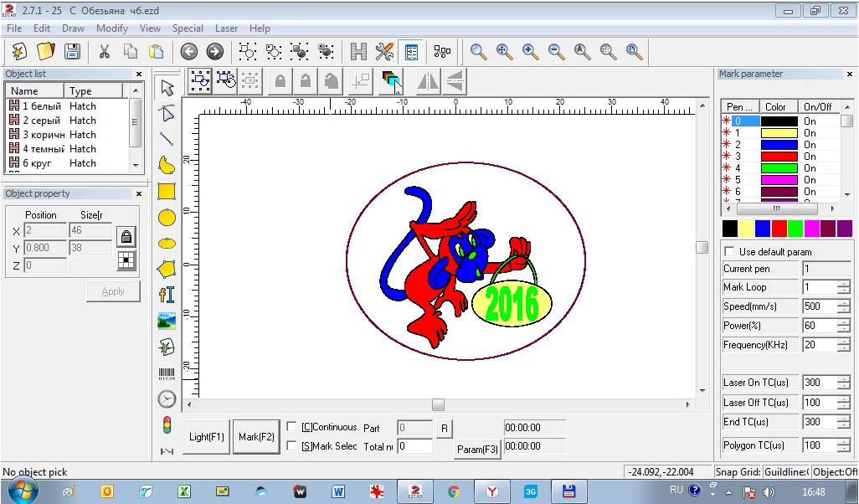Choose the rectangle drawing tool
This screenshot has width=859, height=504.
point(167,191)
